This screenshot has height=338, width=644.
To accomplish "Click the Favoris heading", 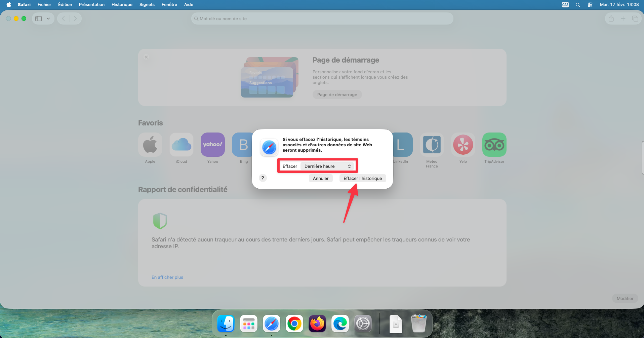I will [x=150, y=123].
